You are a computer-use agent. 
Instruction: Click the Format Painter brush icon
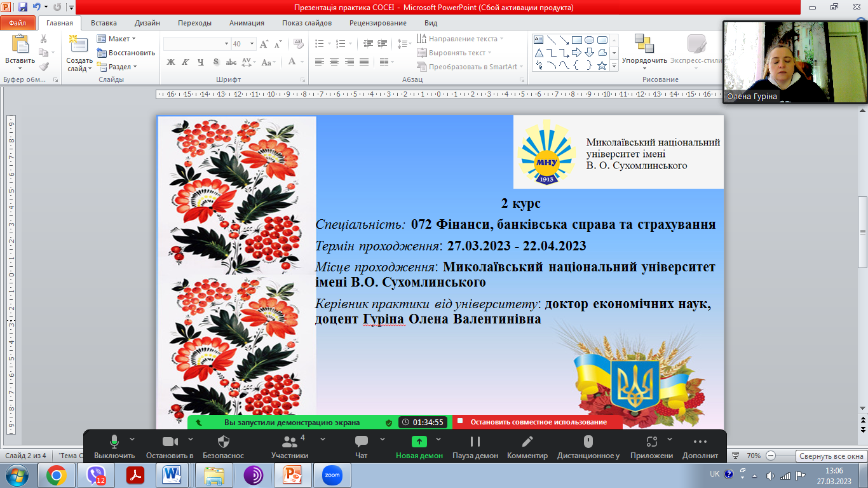click(x=44, y=66)
